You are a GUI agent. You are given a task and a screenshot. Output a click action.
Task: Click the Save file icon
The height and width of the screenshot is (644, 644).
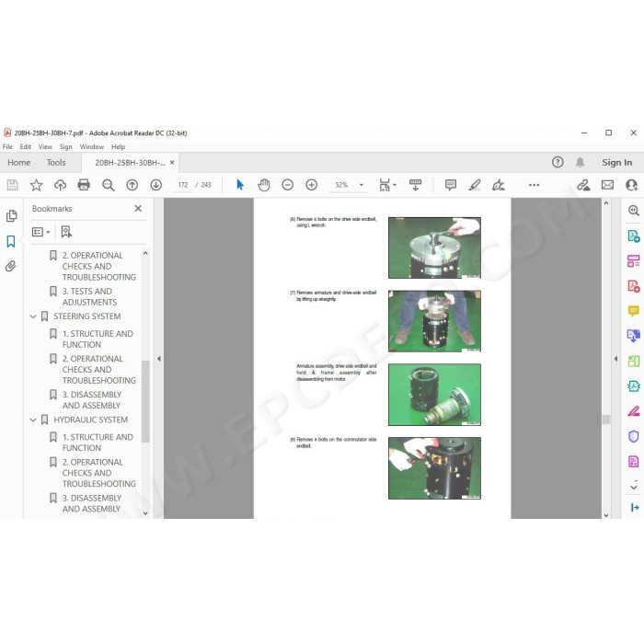[x=12, y=185]
